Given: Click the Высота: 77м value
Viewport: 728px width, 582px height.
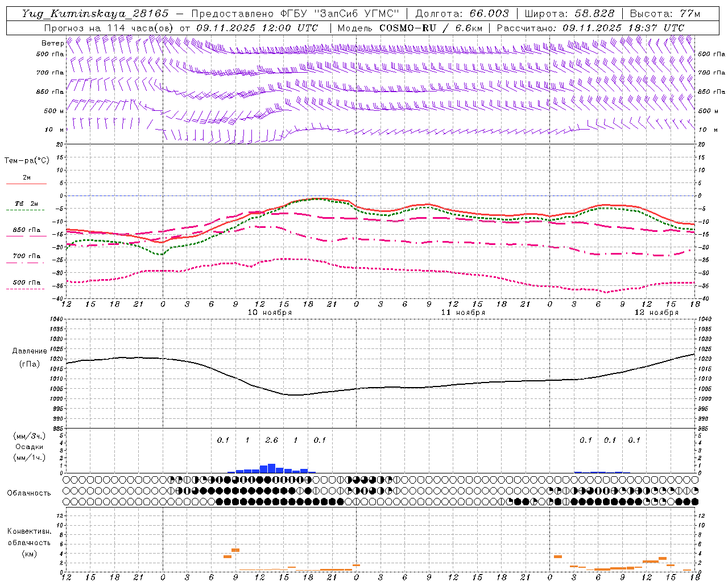Looking at the screenshot, I should (x=664, y=14).
